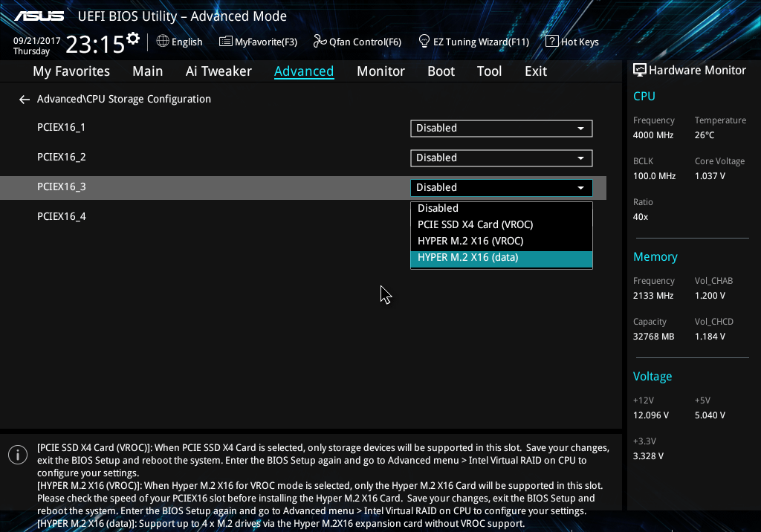This screenshot has height=532, width=761.
Task: Click the Advanced\CPU Storage Configuration breadcrumb
Action: (124, 99)
